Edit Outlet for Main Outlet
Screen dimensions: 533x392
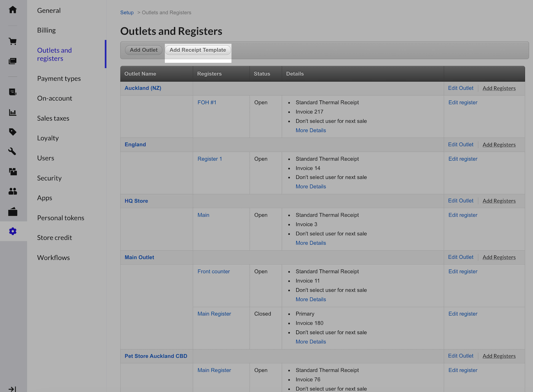[x=461, y=257]
